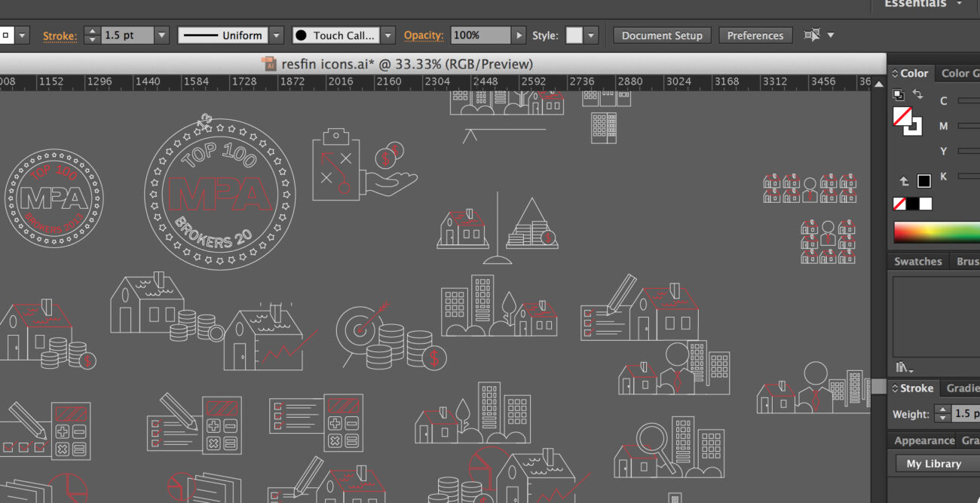
Task: Select the large MPA Top 100 badge artwork
Action: [x=220, y=194]
